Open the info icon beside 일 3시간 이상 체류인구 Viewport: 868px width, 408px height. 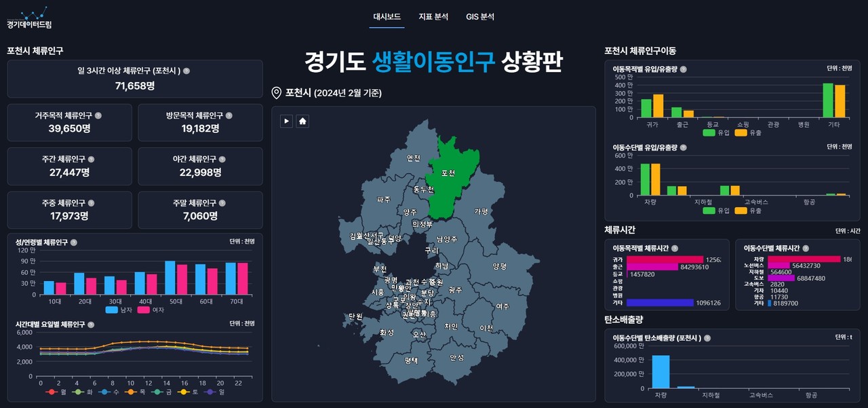pyautogui.click(x=186, y=71)
